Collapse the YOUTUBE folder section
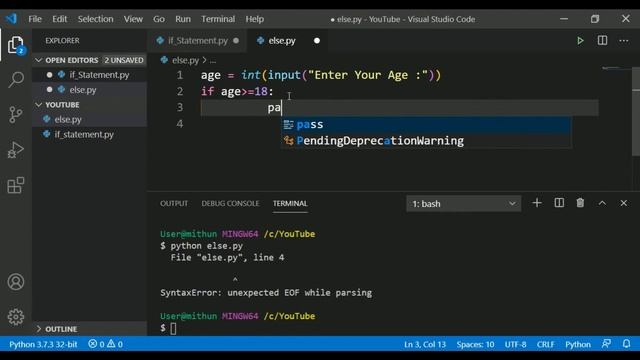The width and height of the screenshot is (640, 360). 89,105
